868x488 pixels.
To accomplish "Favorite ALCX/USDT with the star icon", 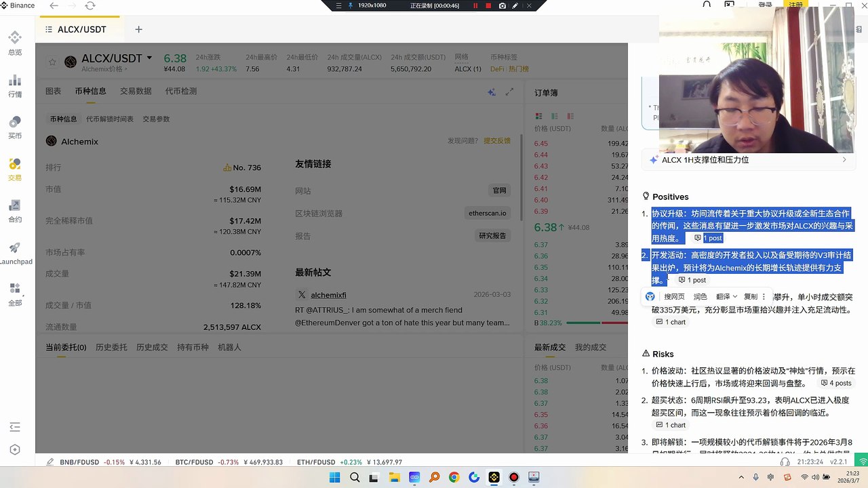I will click(x=52, y=62).
